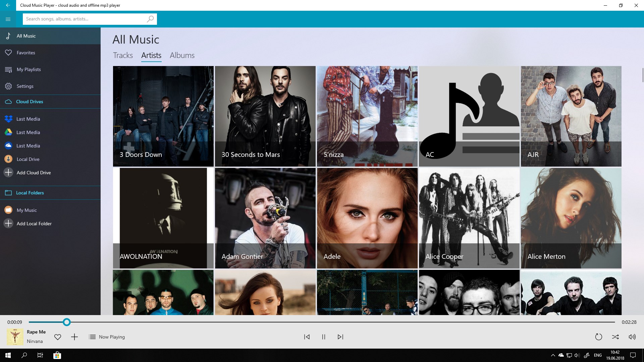Switch to the Albums tab
This screenshot has width=644, height=362.
click(182, 55)
